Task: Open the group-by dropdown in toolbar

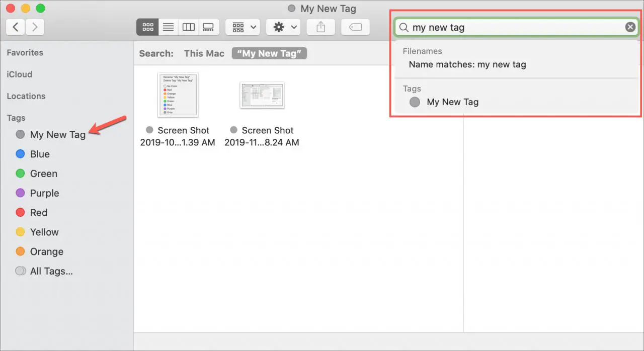Action: tap(243, 27)
